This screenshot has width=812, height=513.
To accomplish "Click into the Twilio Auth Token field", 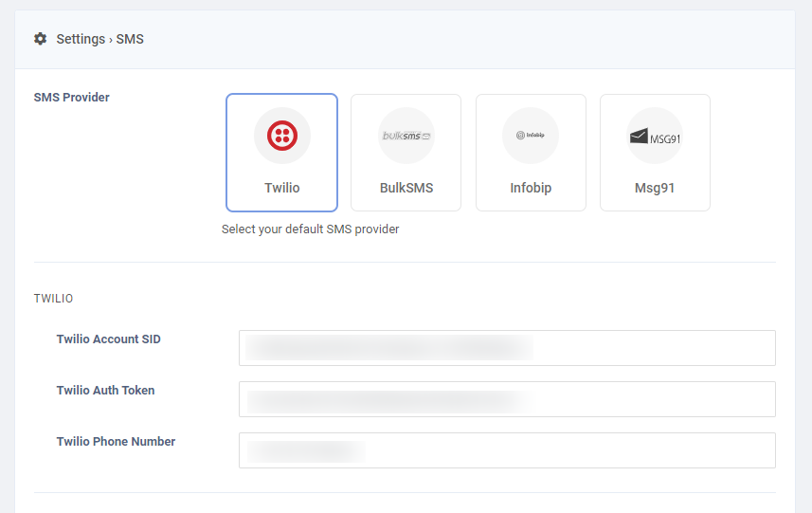I will pyautogui.click(x=507, y=399).
